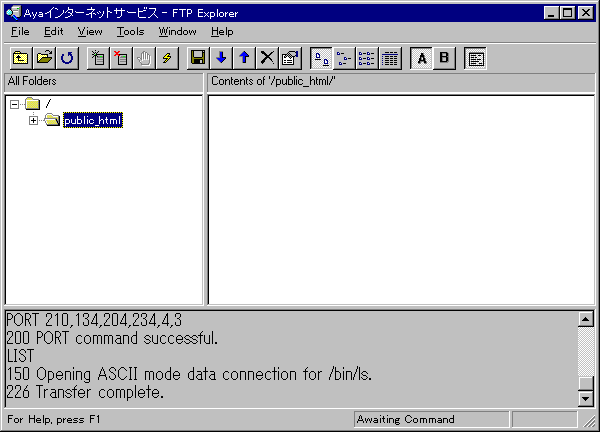Select the root '/' folder

[x=48, y=104]
